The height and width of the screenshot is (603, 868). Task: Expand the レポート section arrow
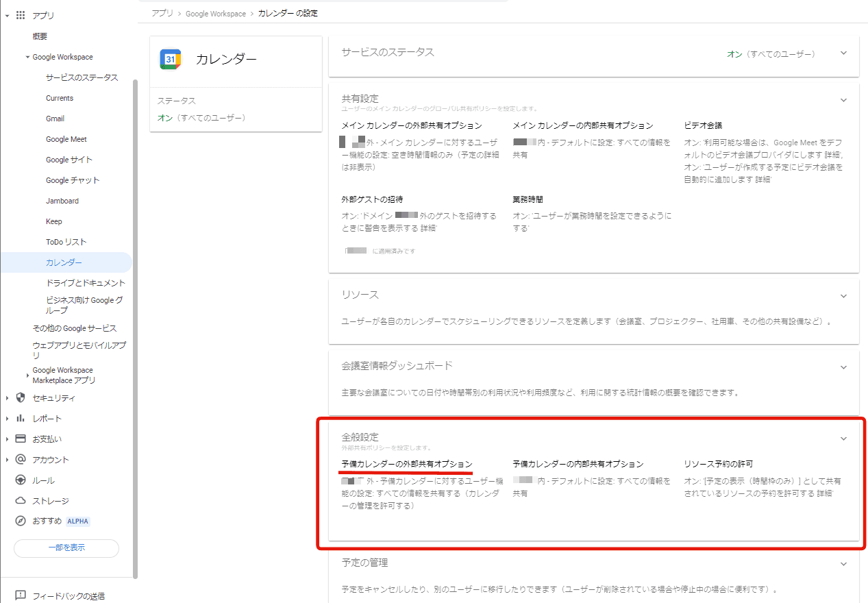[7, 419]
